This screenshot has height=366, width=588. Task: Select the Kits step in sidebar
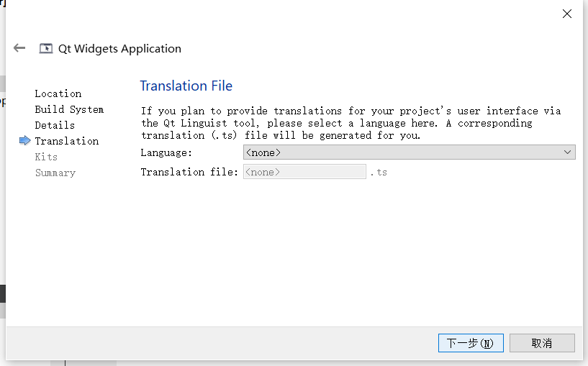pyautogui.click(x=46, y=157)
